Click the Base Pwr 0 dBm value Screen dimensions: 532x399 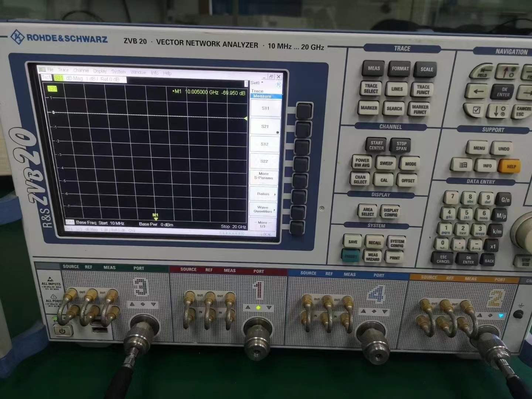156,224
